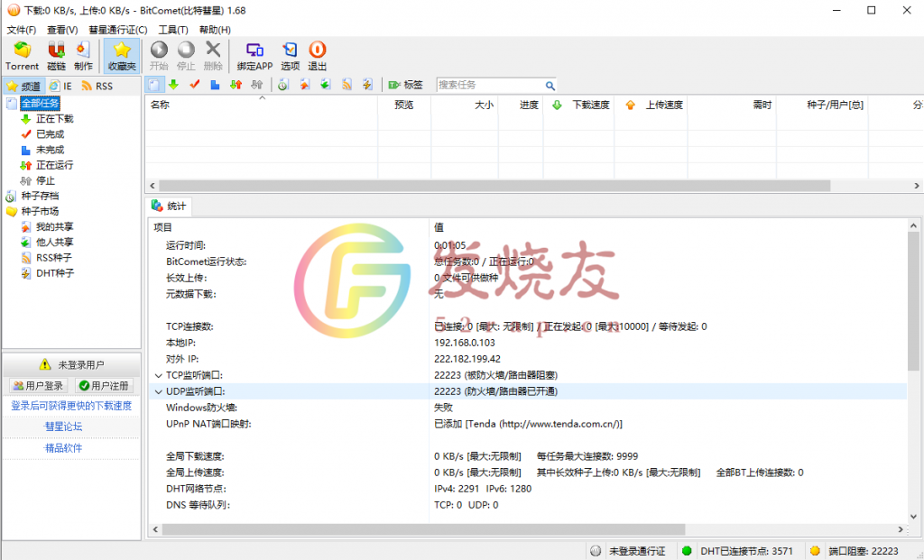Click the 删除 delete task button
The height and width of the screenshot is (560, 924).
pyautogui.click(x=213, y=57)
